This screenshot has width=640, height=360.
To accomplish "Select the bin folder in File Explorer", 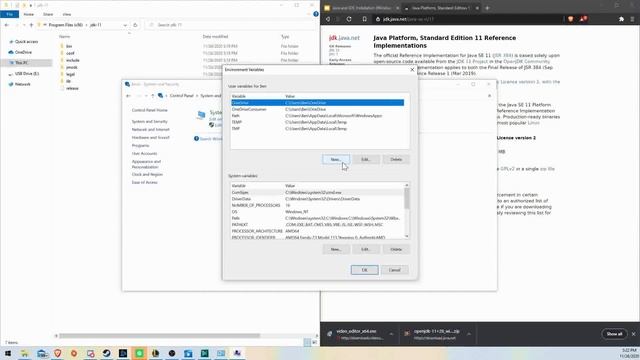I will pyautogui.click(x=69, y=46).
